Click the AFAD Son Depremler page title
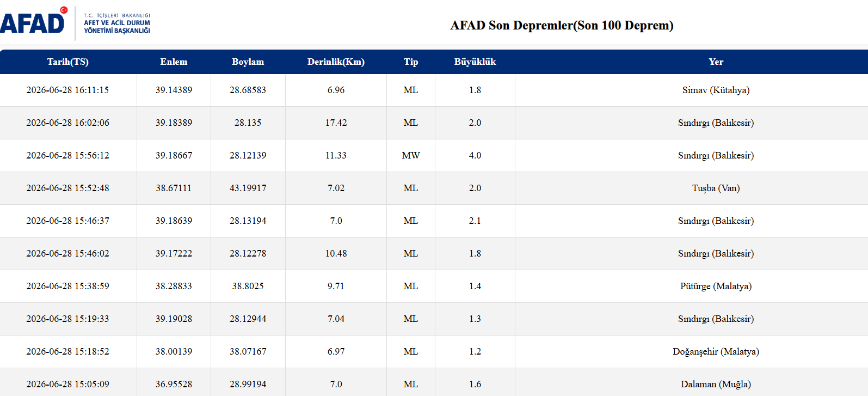This screenshot has width=868, height=396. (562, 25)
